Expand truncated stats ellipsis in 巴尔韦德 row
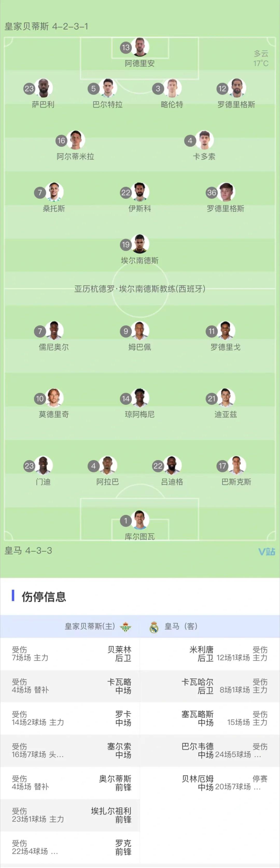 coord(257,755)
